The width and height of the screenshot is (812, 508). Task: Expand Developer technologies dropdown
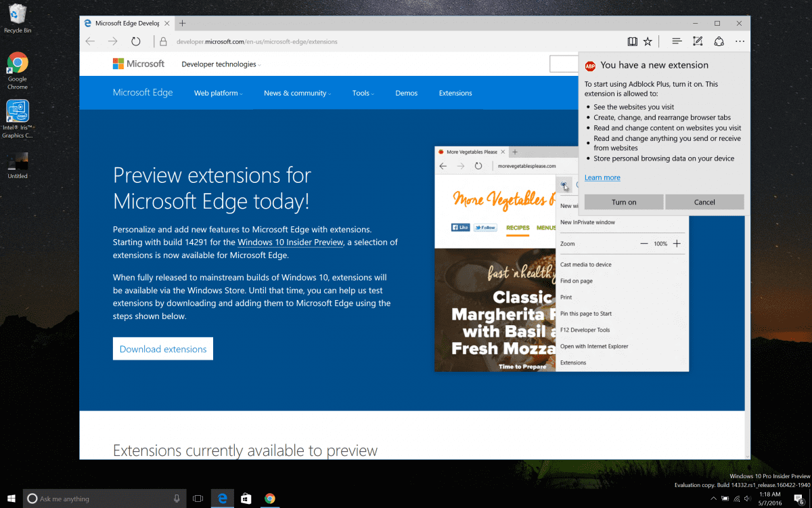(x=221, y=64)
